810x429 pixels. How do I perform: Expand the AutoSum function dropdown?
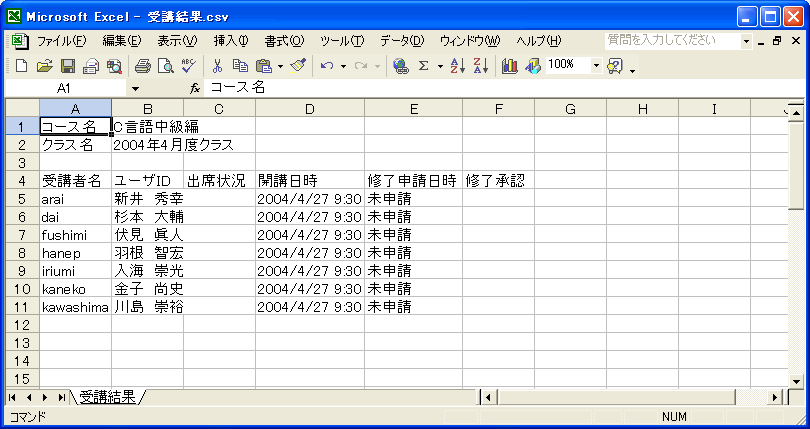pos(440,66)
